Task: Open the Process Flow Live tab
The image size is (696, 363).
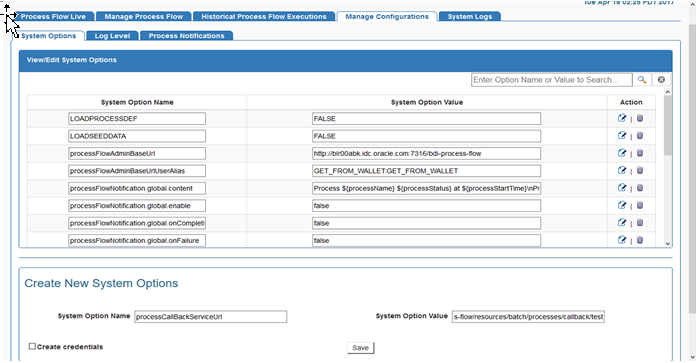Action: tap(53, 16)
